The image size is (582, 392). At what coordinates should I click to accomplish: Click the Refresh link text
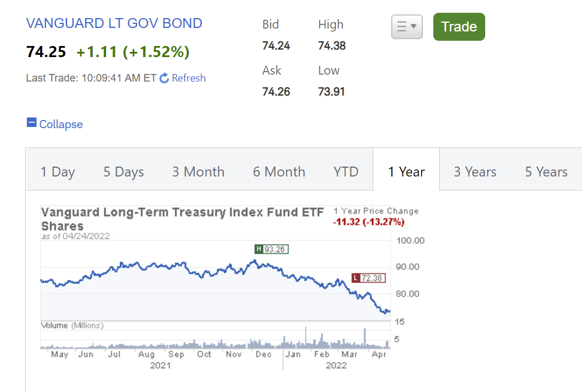[x=188, y=78]
